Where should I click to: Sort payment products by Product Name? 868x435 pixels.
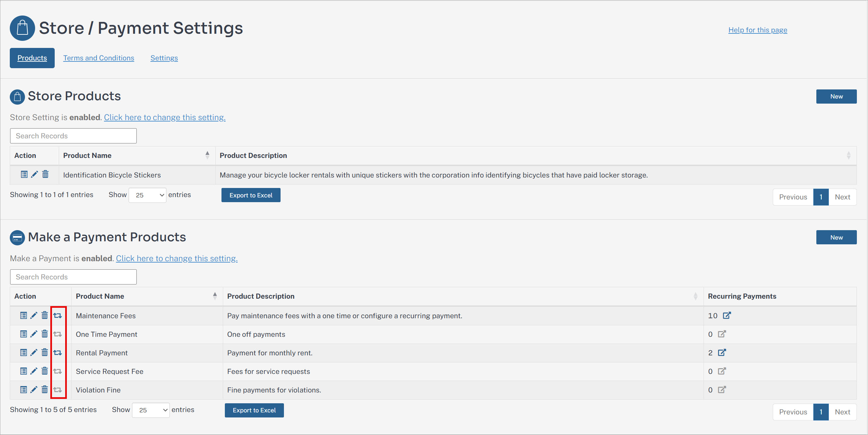click(147, 296)
